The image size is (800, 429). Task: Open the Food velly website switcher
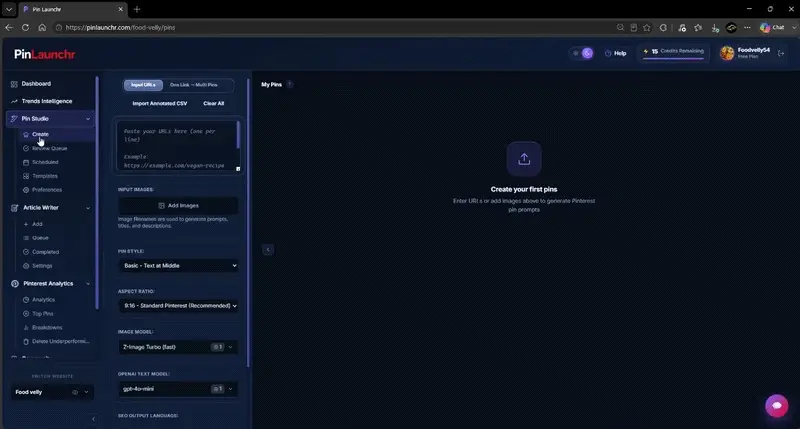pyautogui.click(x=52, y=392)
